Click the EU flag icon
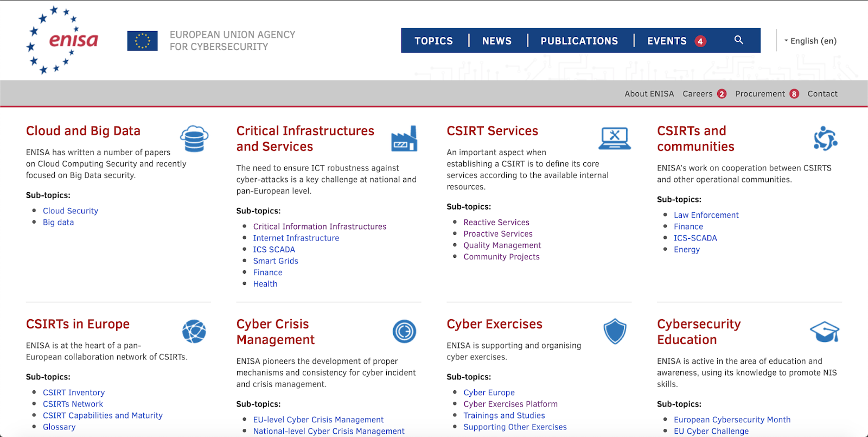The width and height of the screenshot is (868, 437). [x=143, y=41]
